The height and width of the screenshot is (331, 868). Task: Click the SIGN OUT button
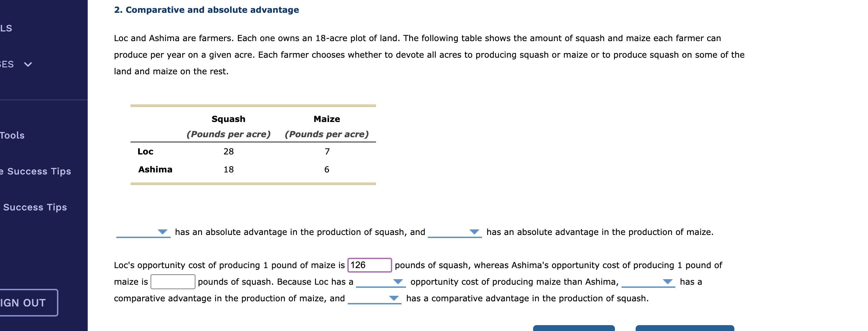(x=23, y=303)
